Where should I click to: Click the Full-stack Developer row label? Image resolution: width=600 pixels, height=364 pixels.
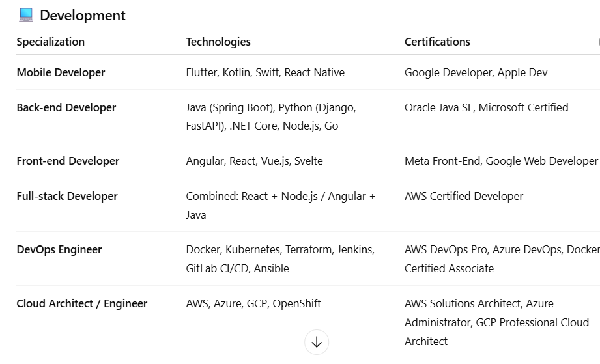tap(67, 196)
